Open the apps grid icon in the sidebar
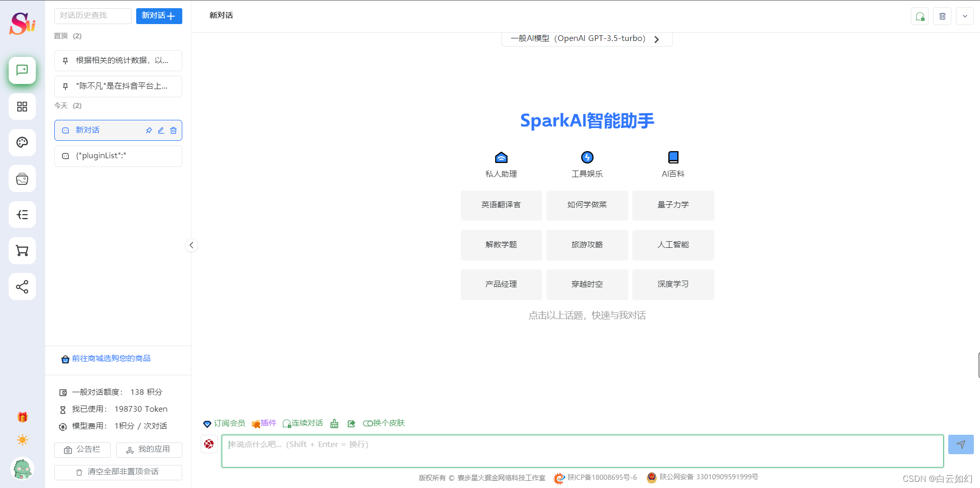The image size is (980, 488). (x=22, y=107)
